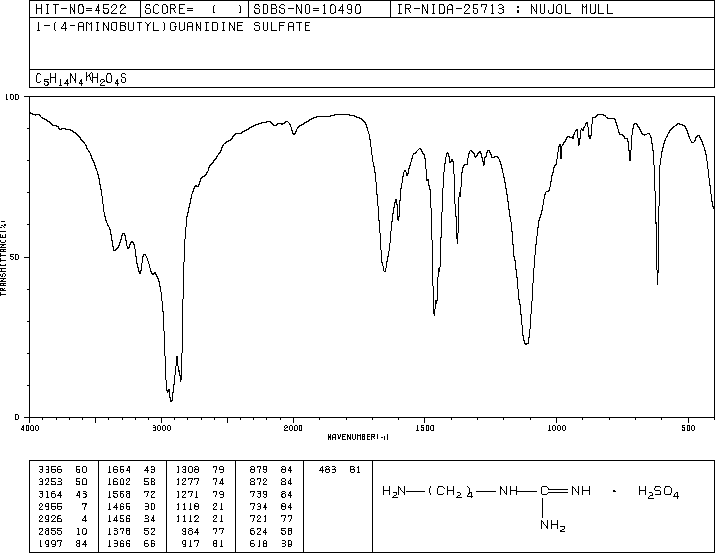This screenshot has height=553, width=715.
Task: Select peak table value "1602"
Action: click(x=119, y=482)
